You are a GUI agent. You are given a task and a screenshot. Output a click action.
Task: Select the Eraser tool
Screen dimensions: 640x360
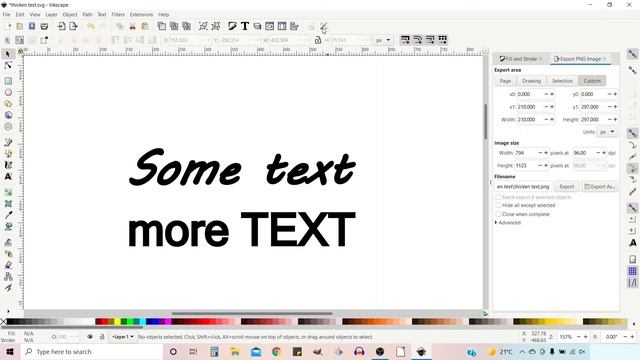click(8, 265)
